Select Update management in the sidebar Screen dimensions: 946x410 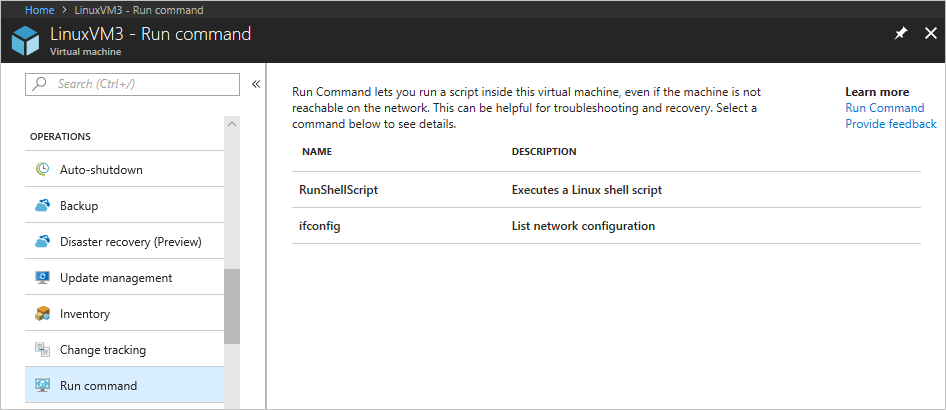[116, 278]
